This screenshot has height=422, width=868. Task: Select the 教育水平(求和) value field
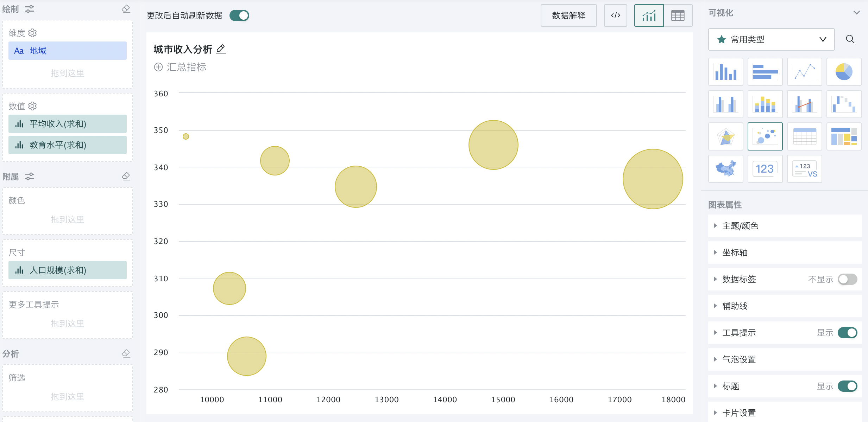68,145
